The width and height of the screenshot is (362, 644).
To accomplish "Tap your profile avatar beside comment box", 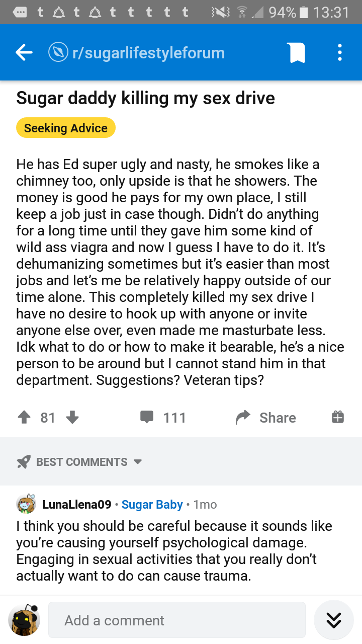I will click(x=24, y=620).
